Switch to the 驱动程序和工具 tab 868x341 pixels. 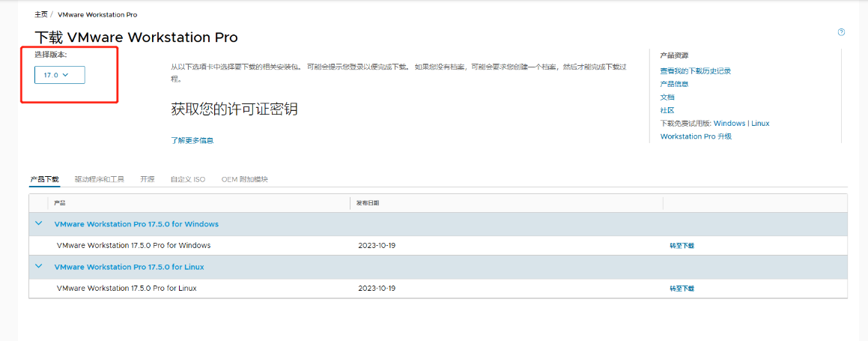coord(100,179)
